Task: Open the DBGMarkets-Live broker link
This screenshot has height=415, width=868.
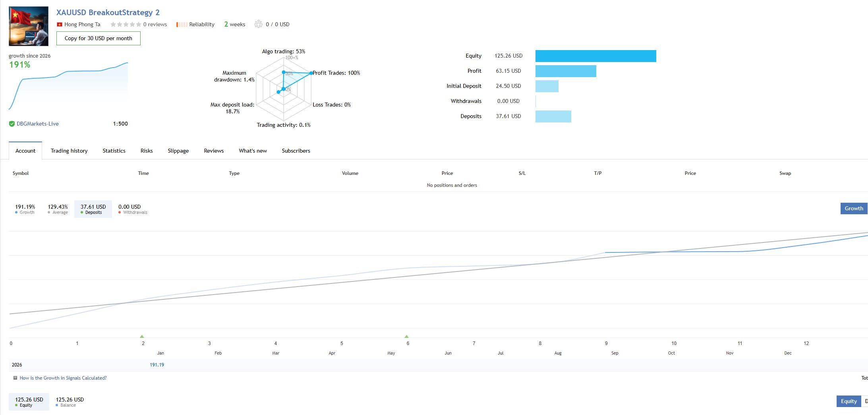Action: pos(38,124)
